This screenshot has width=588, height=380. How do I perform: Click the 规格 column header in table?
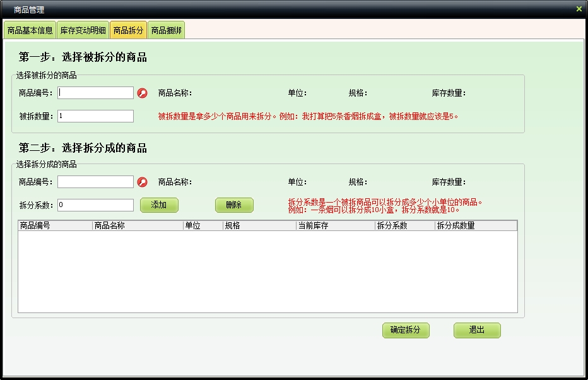tap(259, 226)
